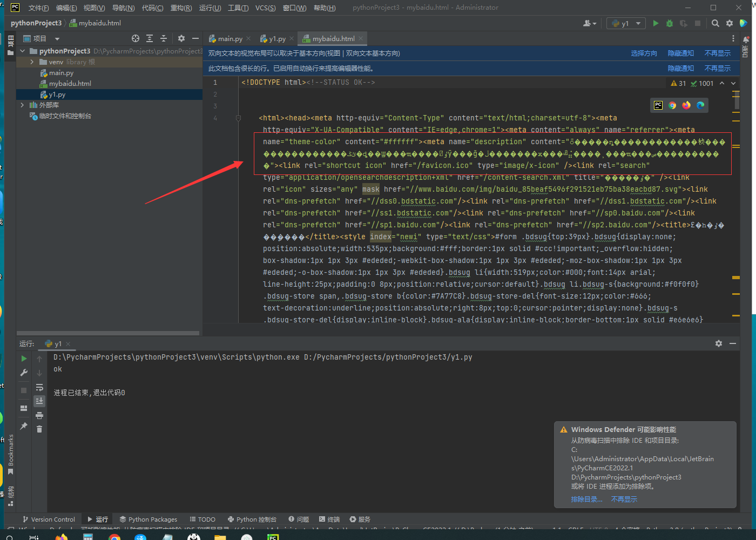The image size is (756, 540).
Task: Toggle soft-wrap in the Run console
Action: coord(39,387)
